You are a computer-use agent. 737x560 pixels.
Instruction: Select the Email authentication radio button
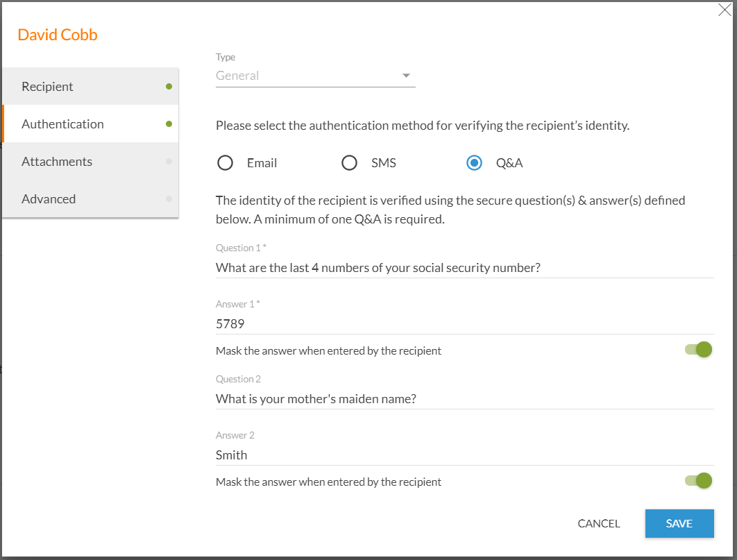point(225,162)
